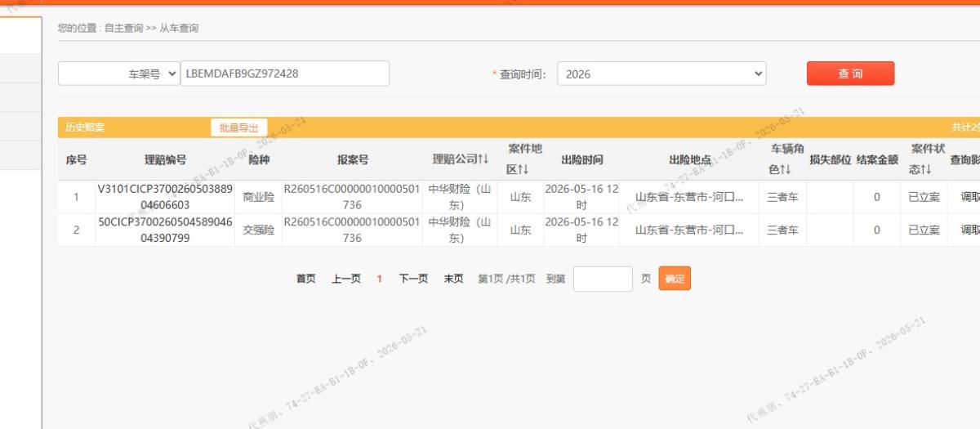Click the orange 确定 button
The image size is (980, 429).
coord(675,279)
